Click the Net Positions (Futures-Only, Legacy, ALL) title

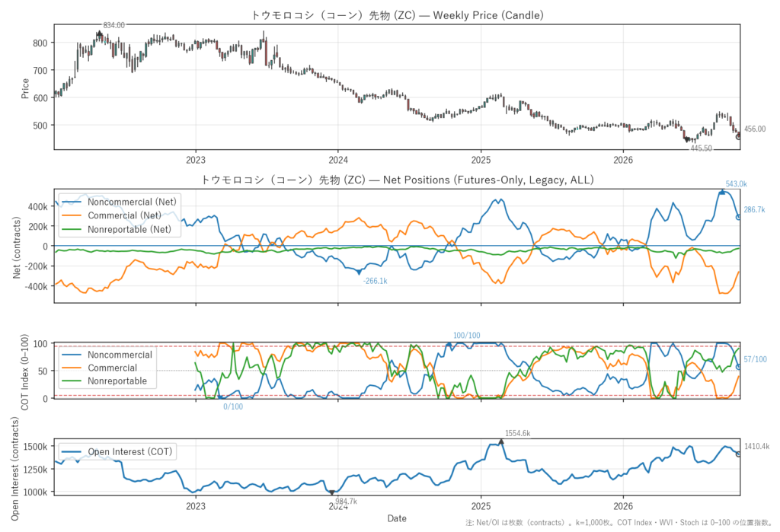point(397,180)
